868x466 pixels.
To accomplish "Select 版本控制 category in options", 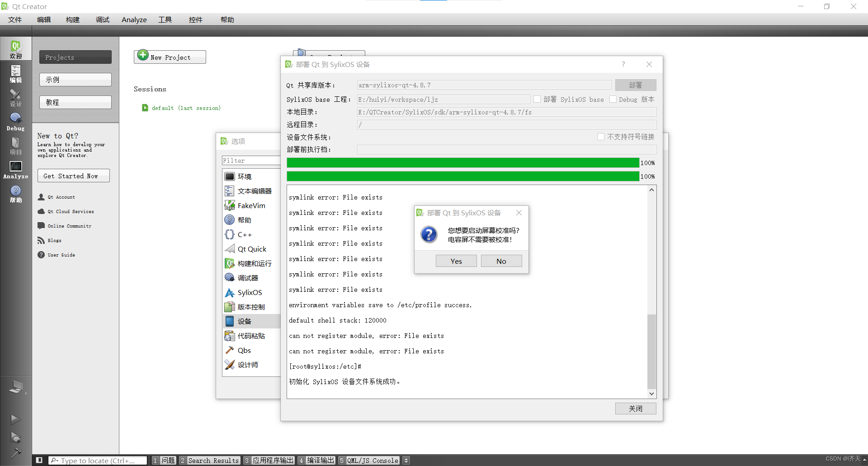I will pos(252,307).
